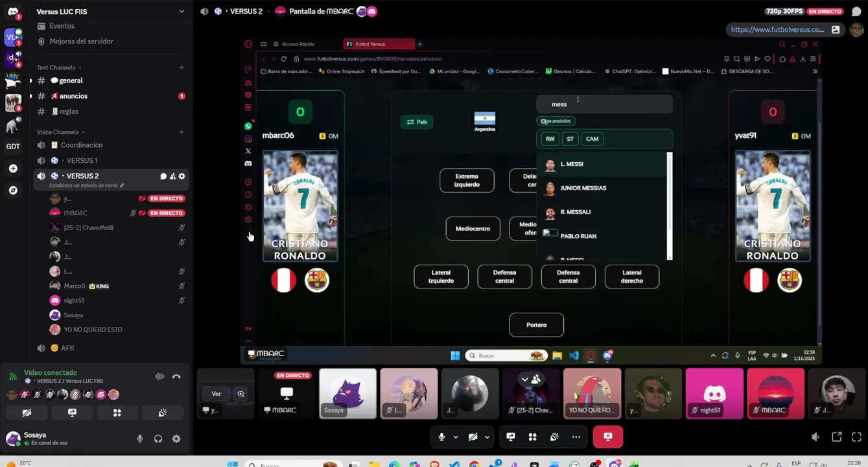Screen dimensions: 868x467
Task: Toggle camera in bottom call controls
Action: [473, 437]
